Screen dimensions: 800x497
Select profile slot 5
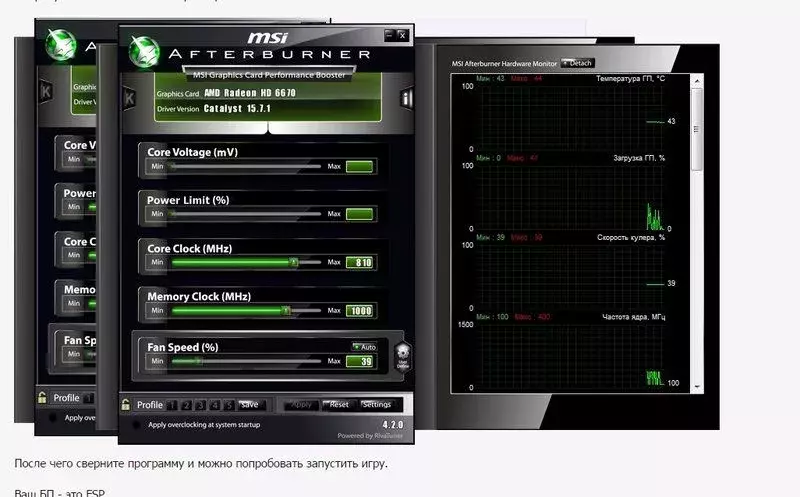229,405
